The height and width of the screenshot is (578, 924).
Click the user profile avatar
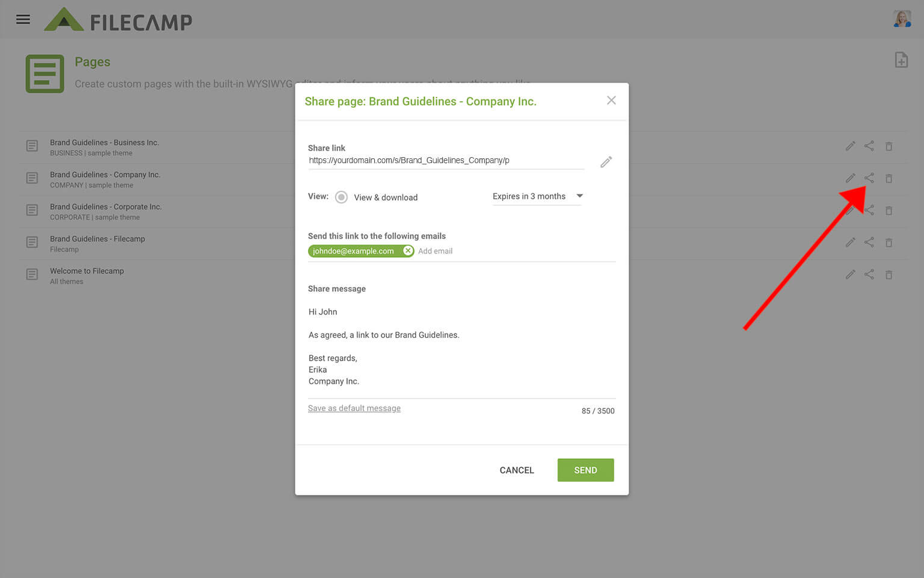(902, 19)
